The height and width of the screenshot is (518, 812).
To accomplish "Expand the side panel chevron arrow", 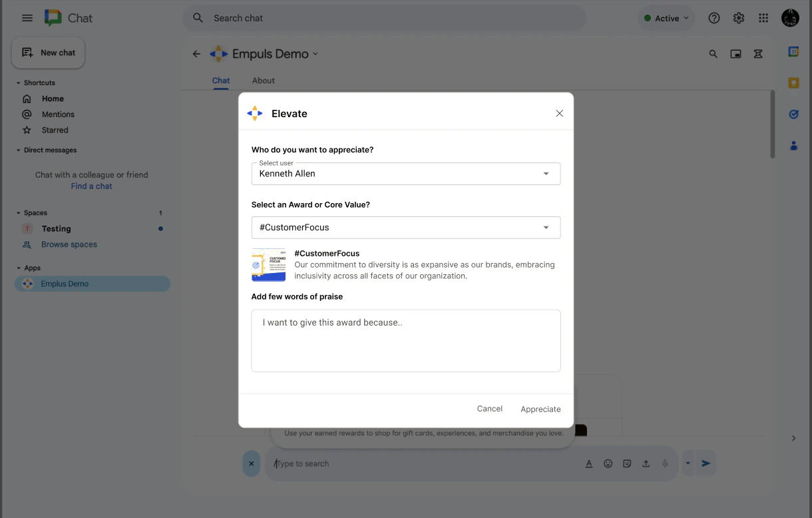I will point(793,438).
